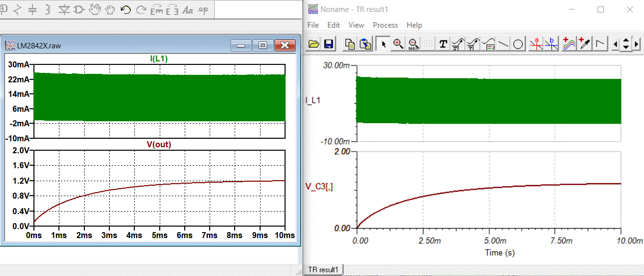
Task: Click the LTspice rotate icon
Action: click(157, 9)
